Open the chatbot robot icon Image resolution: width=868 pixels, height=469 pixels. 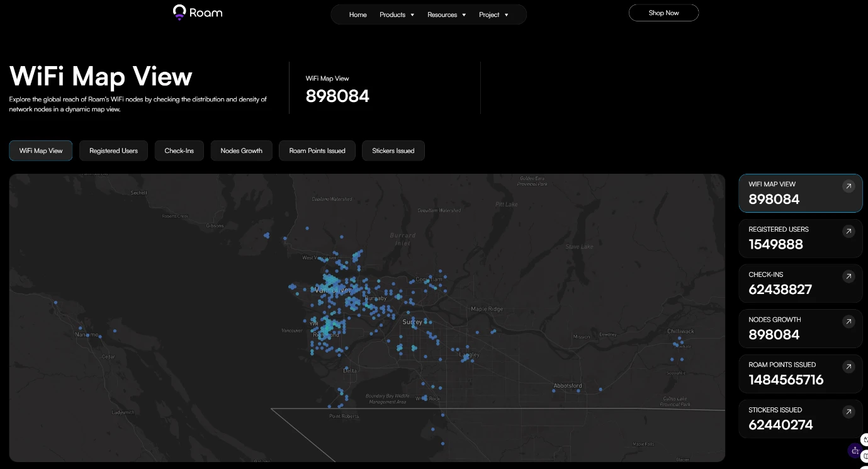click(x=855, y=450)
